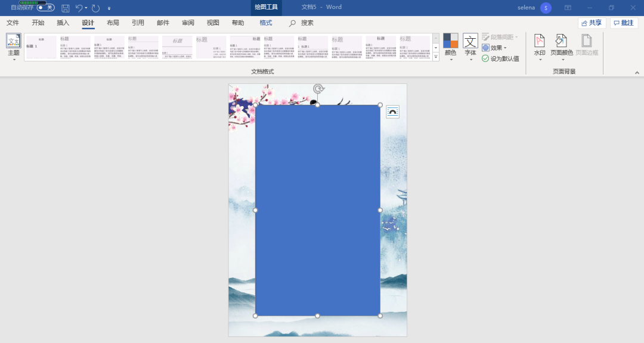Click Page Borders (页面边框) button
This screenshot has width=644, height=343.
tap(587, 45)
